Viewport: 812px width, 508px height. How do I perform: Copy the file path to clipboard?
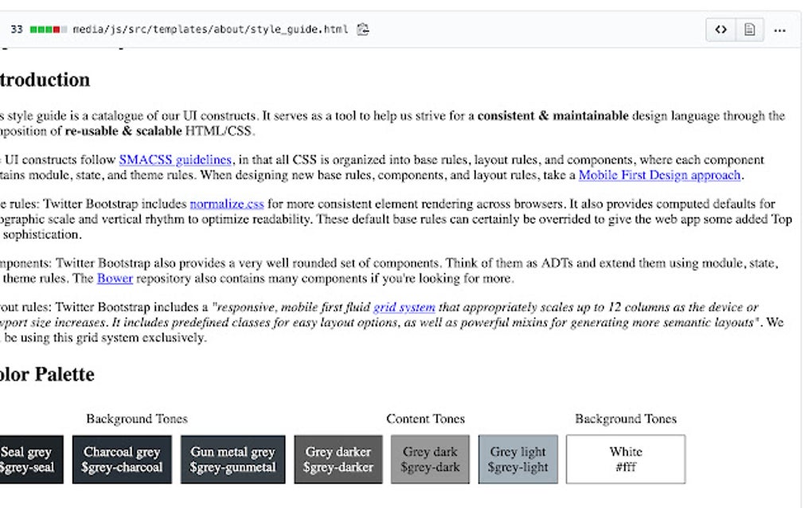tap(362, 29)
